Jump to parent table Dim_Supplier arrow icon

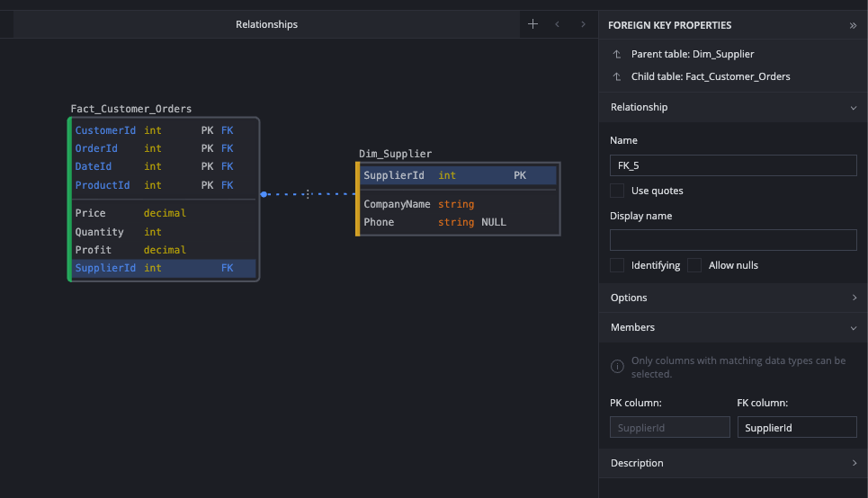click(x=617, y=54)
